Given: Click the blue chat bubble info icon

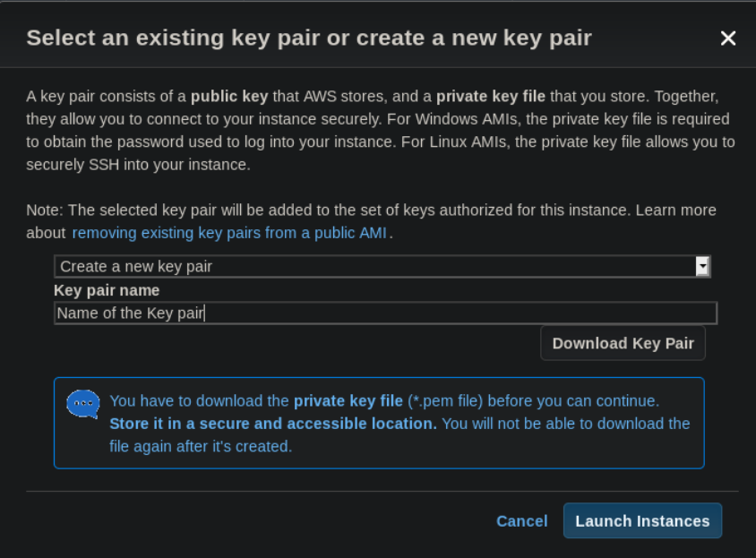Looking at the screenshot, I should (83, 404).
